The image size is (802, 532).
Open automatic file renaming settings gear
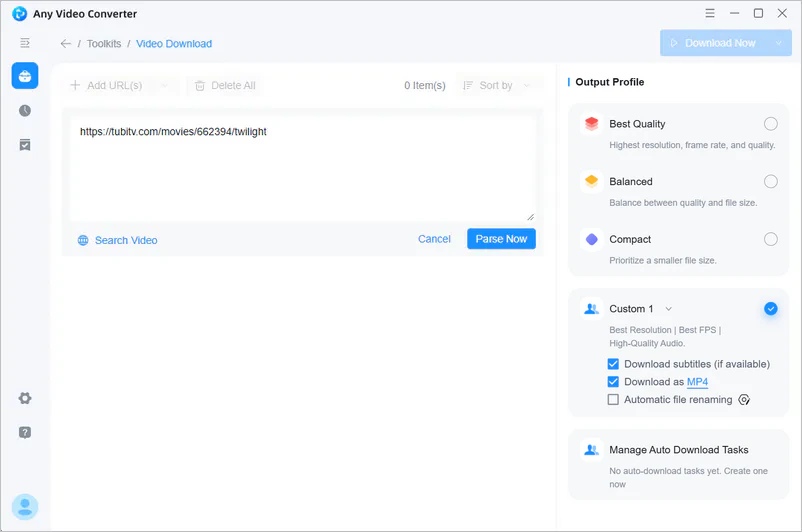point(744,400)
